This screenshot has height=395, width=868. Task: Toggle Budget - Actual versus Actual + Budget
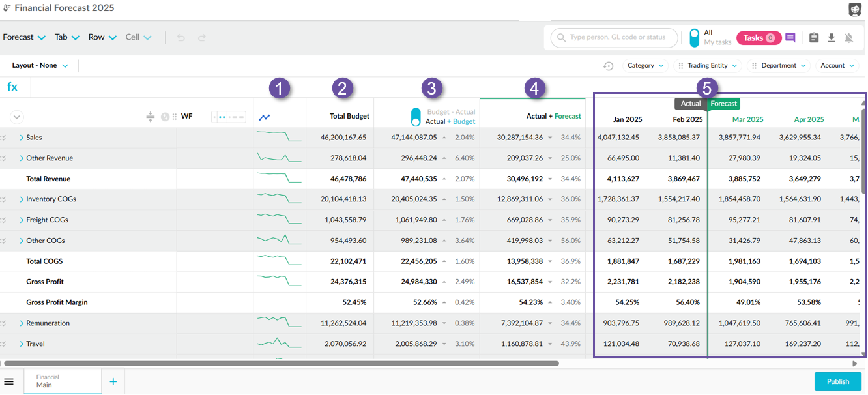point(416,117)
